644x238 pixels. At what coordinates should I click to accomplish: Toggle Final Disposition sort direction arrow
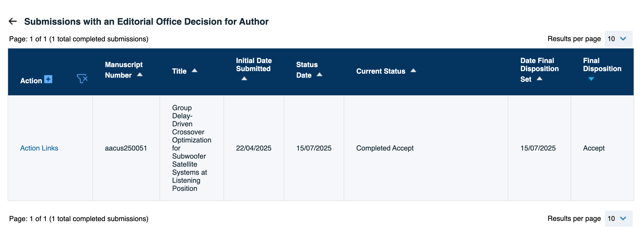[591, 79]
